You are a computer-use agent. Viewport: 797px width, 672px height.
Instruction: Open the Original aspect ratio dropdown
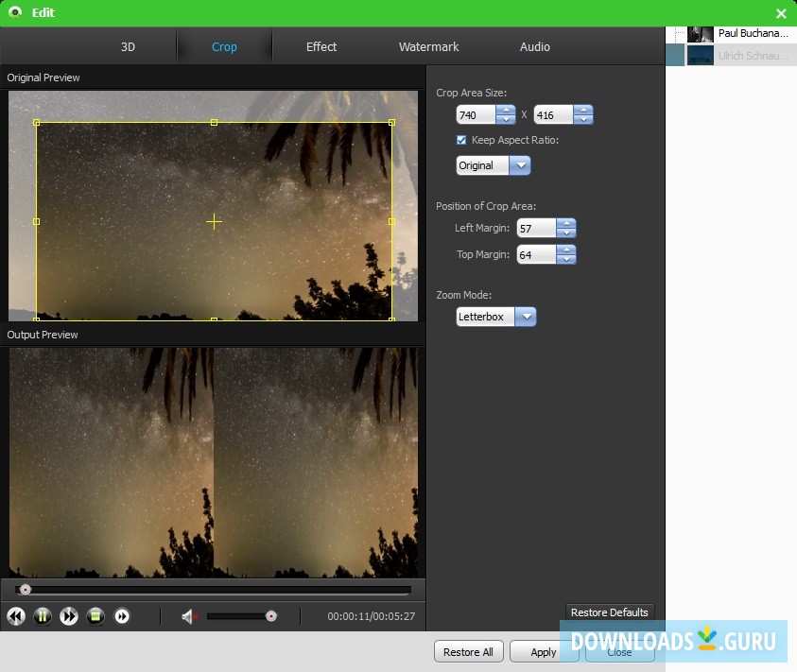522,165
